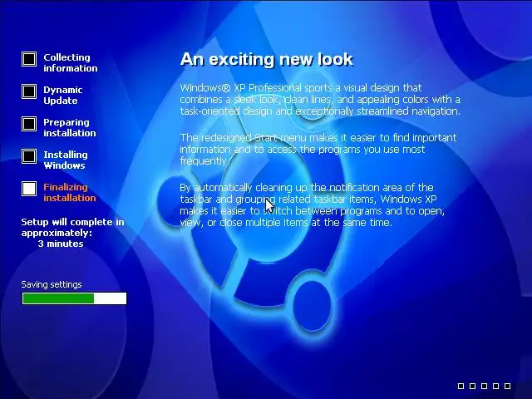Click paragraph starting 'By automatically cleaning up'
532x399 pixels.
click(x=313, y=205)
